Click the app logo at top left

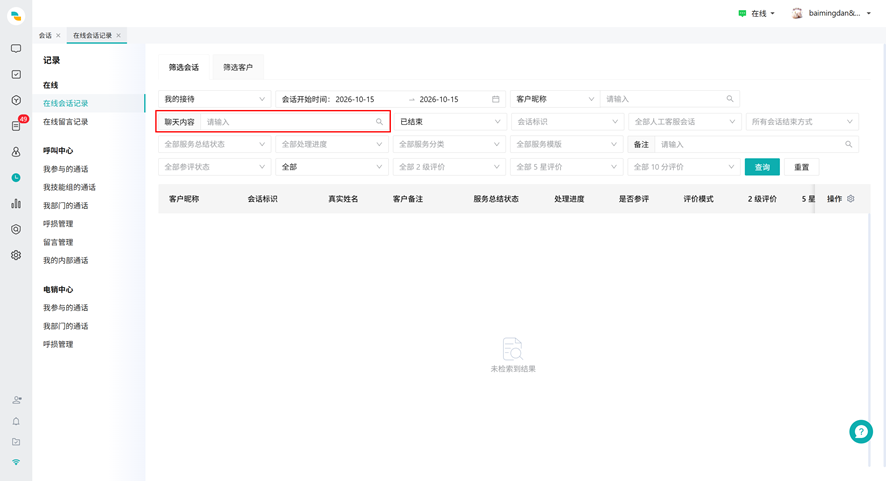click(16, 16)
